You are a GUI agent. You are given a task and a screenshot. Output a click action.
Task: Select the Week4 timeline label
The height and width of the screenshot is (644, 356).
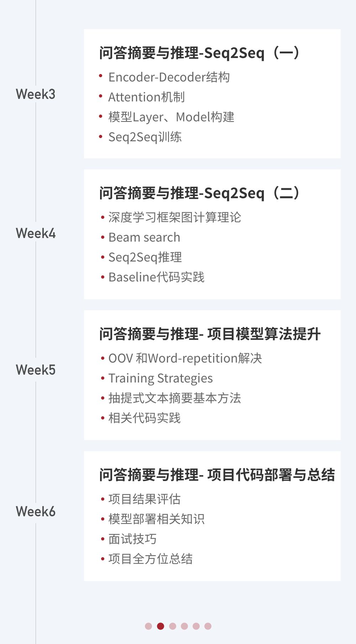click(36, 233)
